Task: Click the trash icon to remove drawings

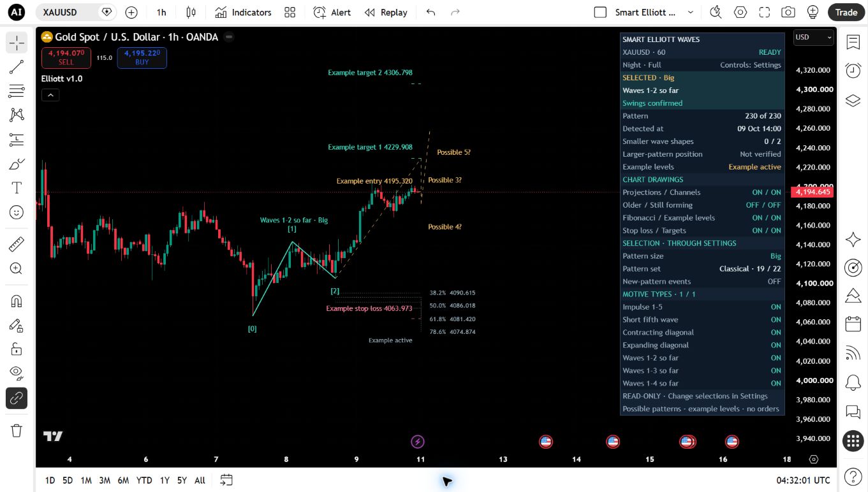Action: (x=17, y=430)
